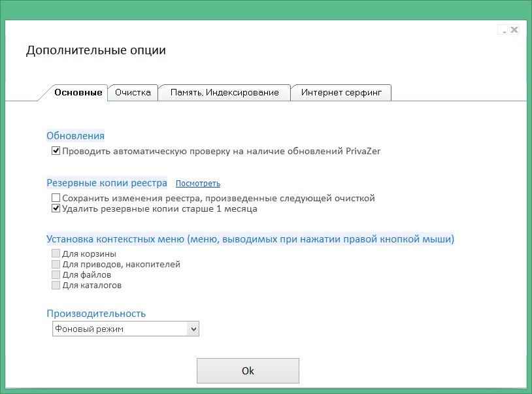Enable the Для файлов context menu
Viewport: 532px width, 394px height.
coord(56,274)
